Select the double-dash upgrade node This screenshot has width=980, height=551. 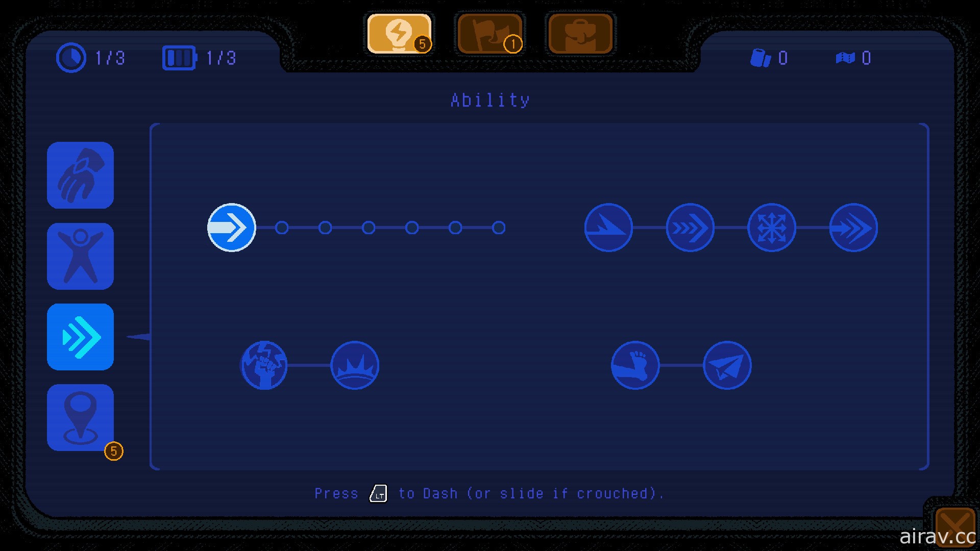[x=853, y=228]
